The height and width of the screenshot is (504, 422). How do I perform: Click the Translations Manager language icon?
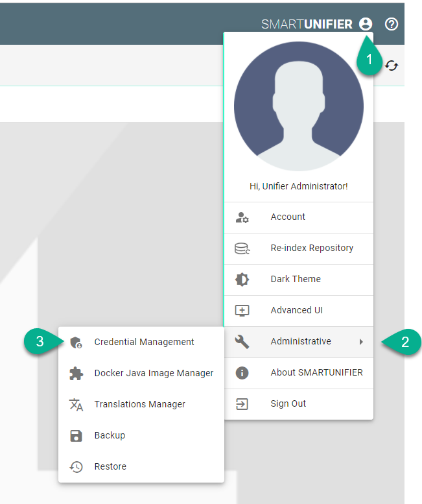[x=76, y=405]
